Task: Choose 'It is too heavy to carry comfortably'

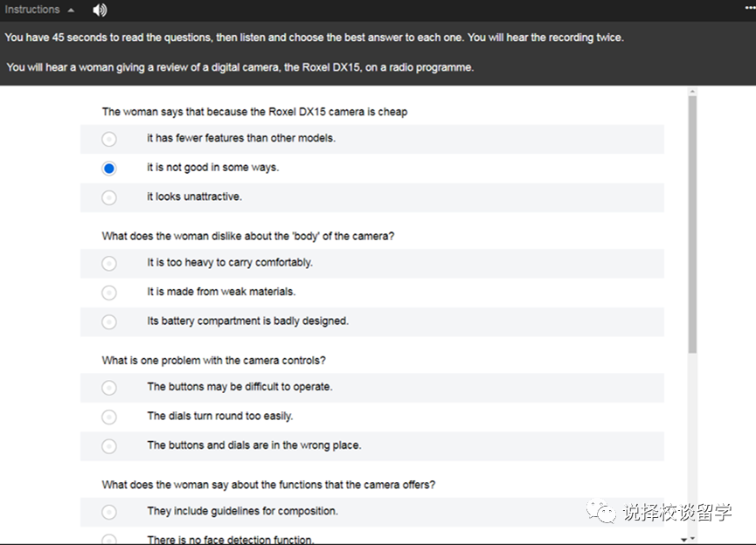Action: pos(109,264)
